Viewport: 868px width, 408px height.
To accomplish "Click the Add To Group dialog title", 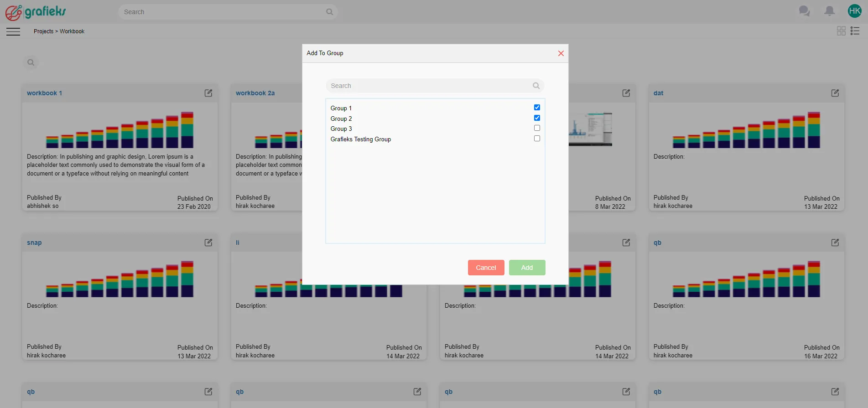I will 325,53.
